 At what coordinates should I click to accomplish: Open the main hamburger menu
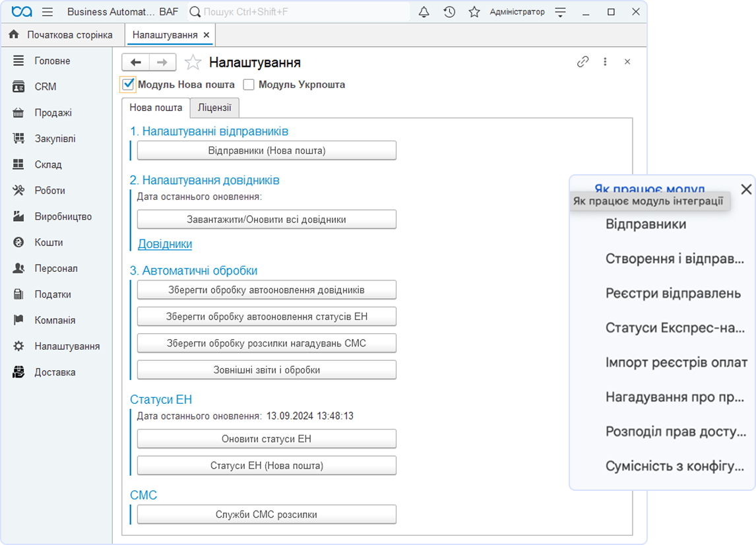coord(47,12)
